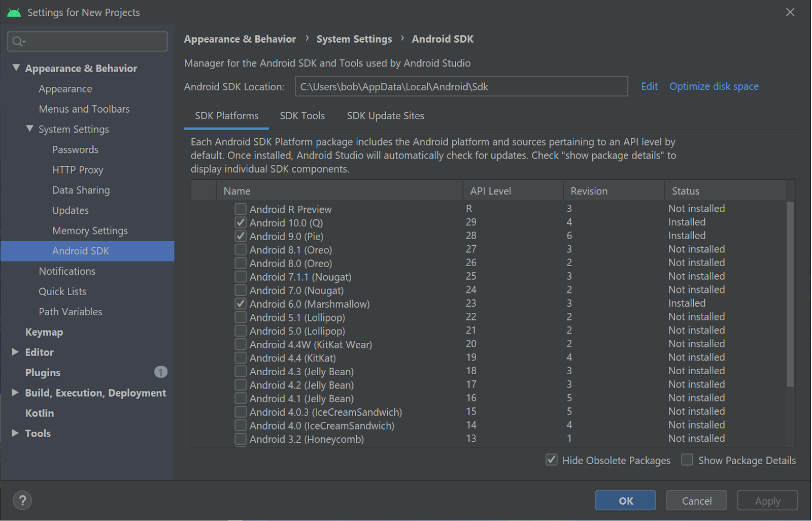Click the help question mark icon

coord(22,501)
